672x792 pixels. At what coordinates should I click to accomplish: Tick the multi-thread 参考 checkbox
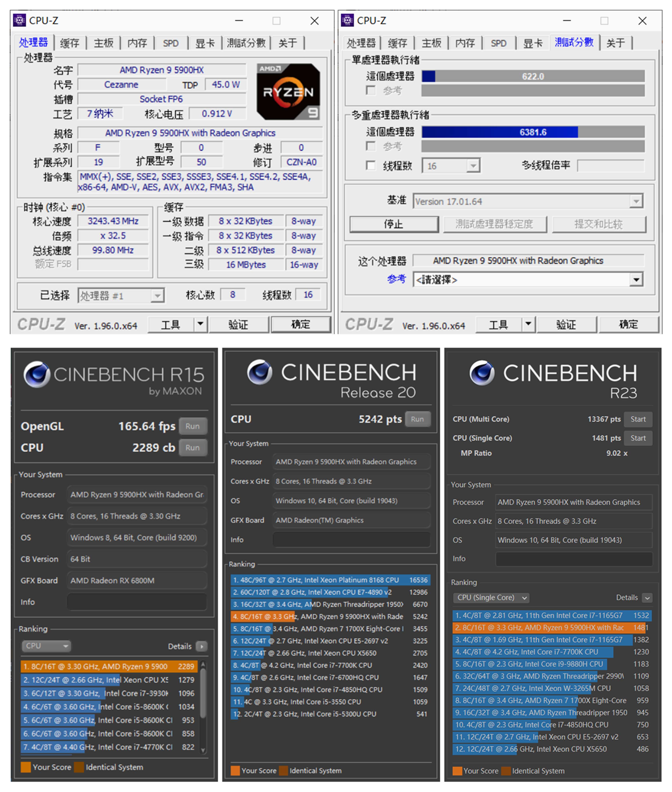370,146
